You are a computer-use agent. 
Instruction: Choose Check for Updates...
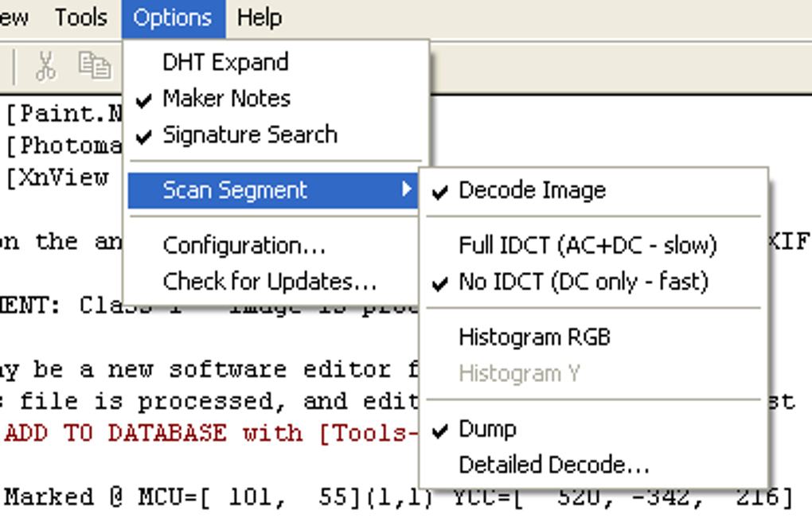point(269,282)
